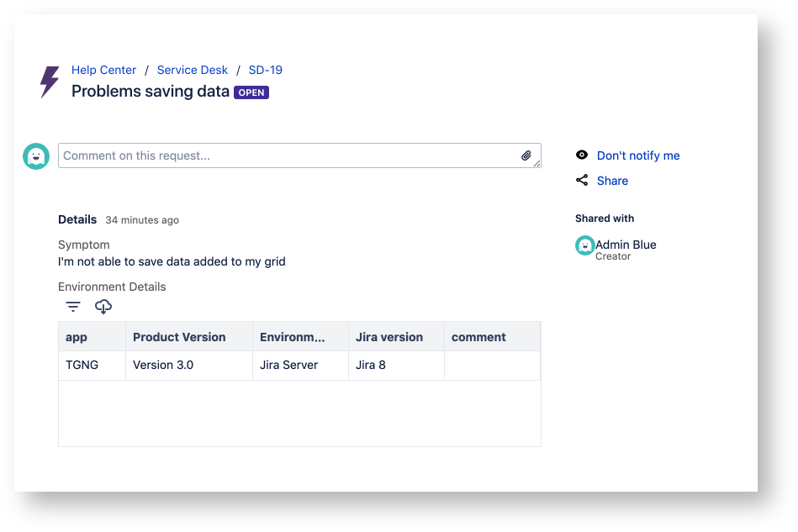Attach a file using the paperclip icon

[526, 155]
